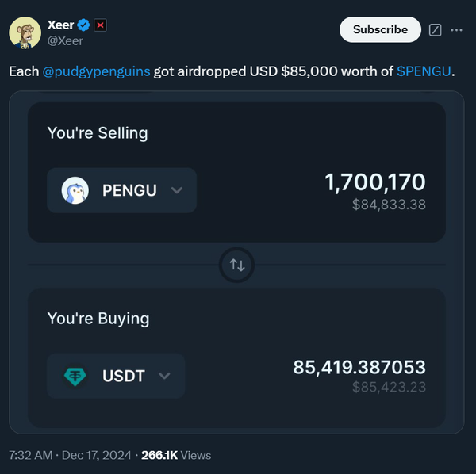Click the 85,419.387053 buying amount
The image size is (476, 474).
[x=359, y=367]
